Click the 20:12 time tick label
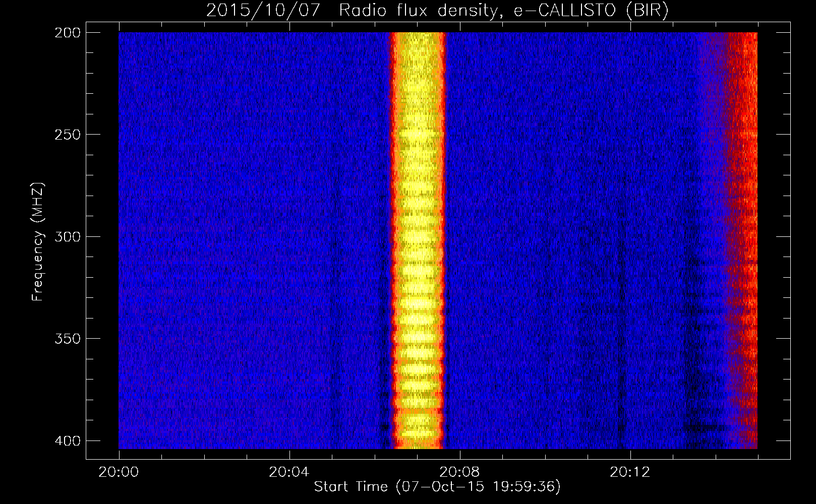Screen dimensions: 816x504 (x=630, y=472)
